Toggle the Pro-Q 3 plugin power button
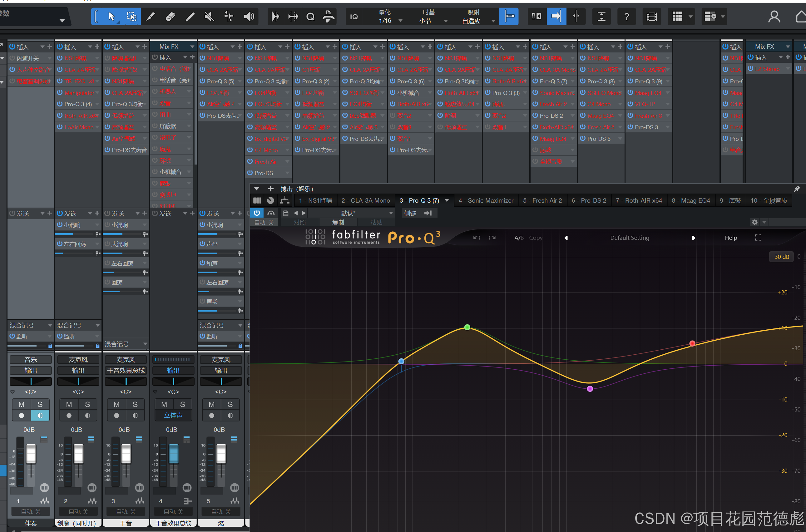806x532 pixels. [257, 213]
